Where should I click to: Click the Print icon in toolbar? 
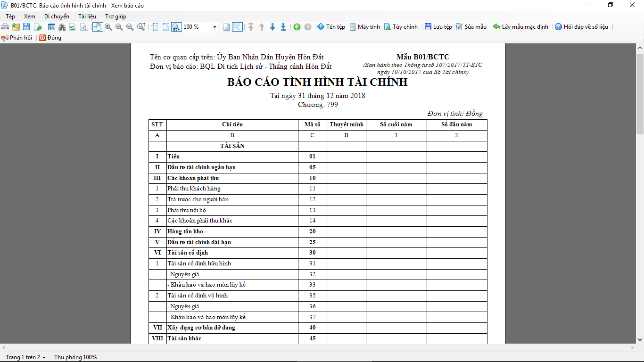tap(5, 27)
